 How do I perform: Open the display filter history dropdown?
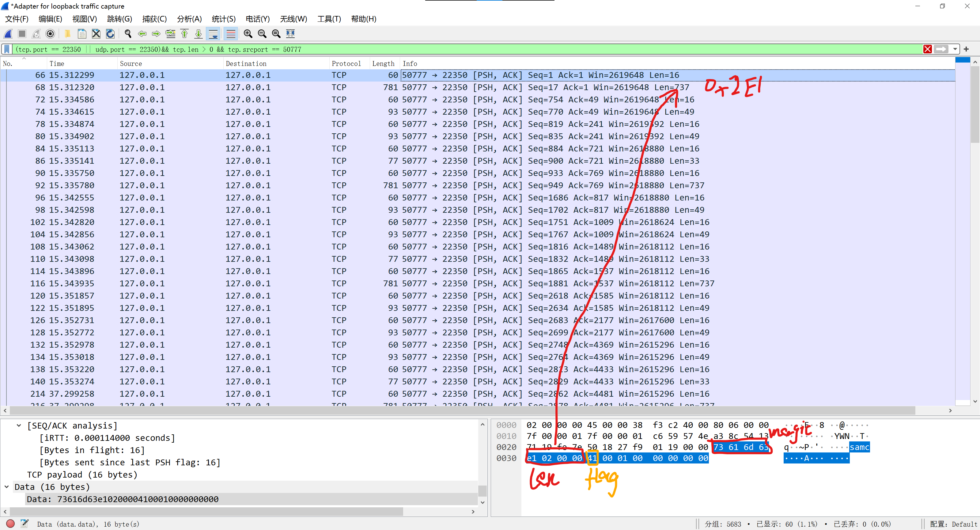click(955, 49)
